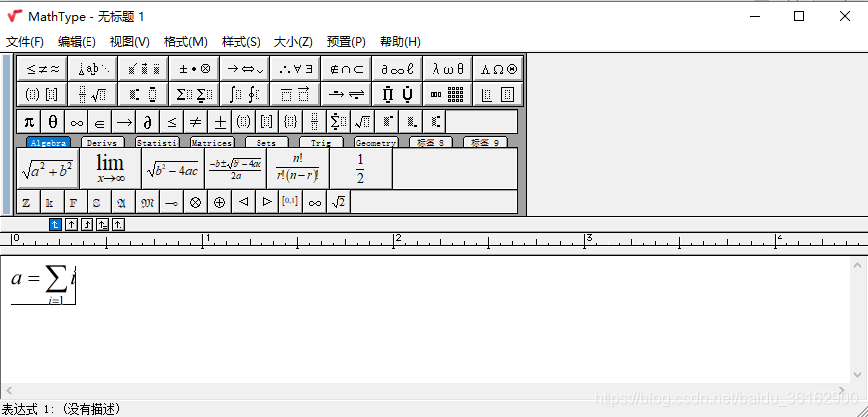Image resolution: width=868 pixels, height=417 pixels.
Task: Insert the right arrow → symbol
Action: [124, 121]
